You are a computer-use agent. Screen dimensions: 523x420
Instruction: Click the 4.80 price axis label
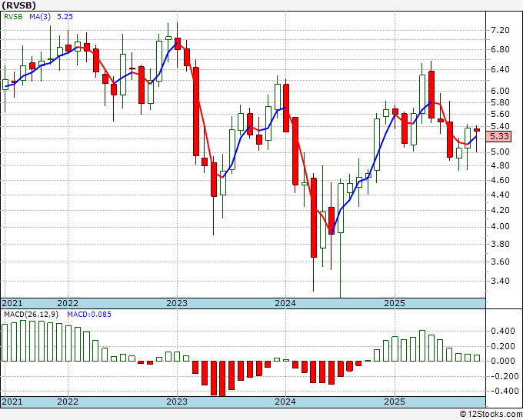[x=500, y=166]
